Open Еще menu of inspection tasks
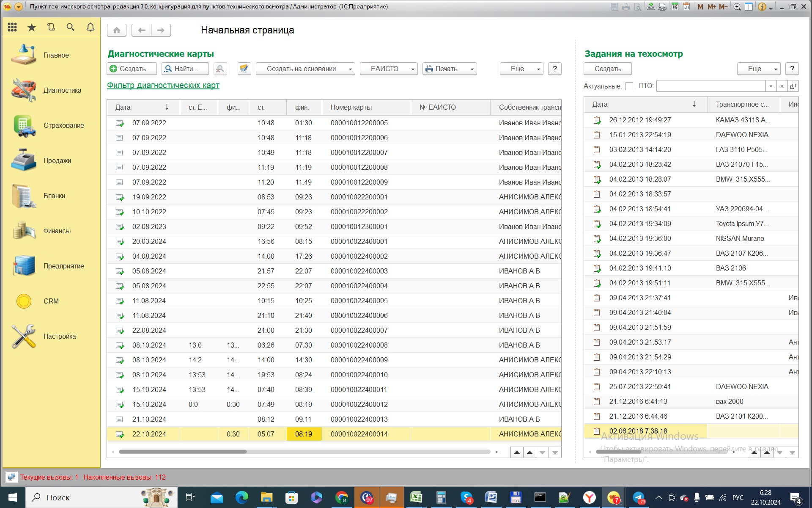The height and width of the screenshot is (508, 812). point(759,69)
